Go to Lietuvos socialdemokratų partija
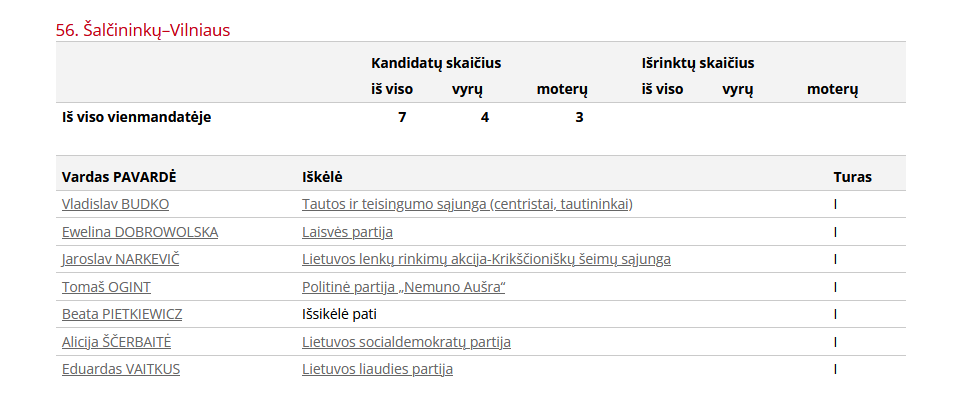 pos(406,342)
